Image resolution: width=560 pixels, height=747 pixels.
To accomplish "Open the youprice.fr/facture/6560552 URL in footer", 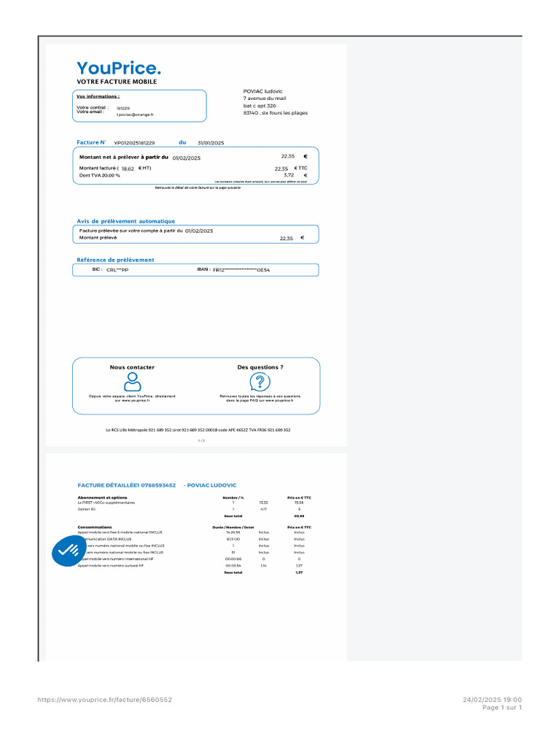I will pyautogui.click(x=105, y=700).
